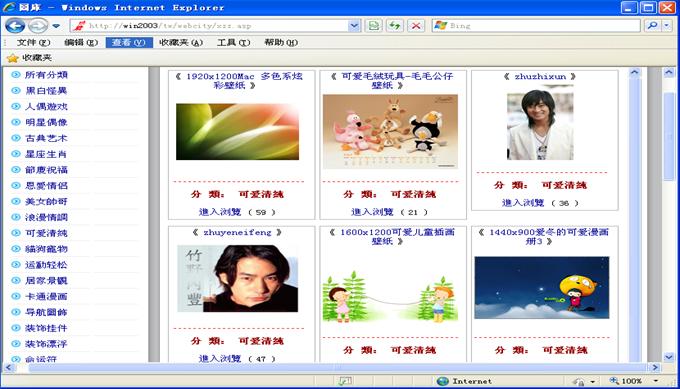Select the 卡通漫画 category link
This screenshot has height=389, width=680.
[x=46, y=296]
